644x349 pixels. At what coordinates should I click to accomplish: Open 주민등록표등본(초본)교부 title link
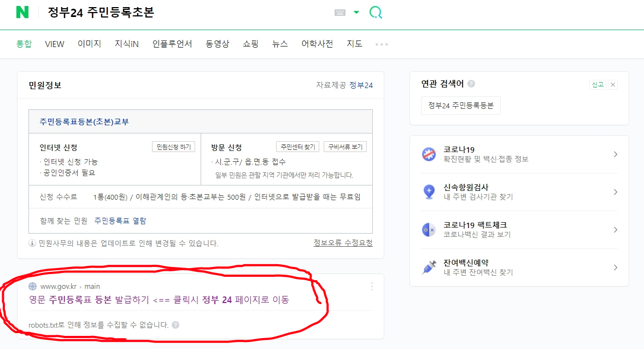click(x=84, y=121)
